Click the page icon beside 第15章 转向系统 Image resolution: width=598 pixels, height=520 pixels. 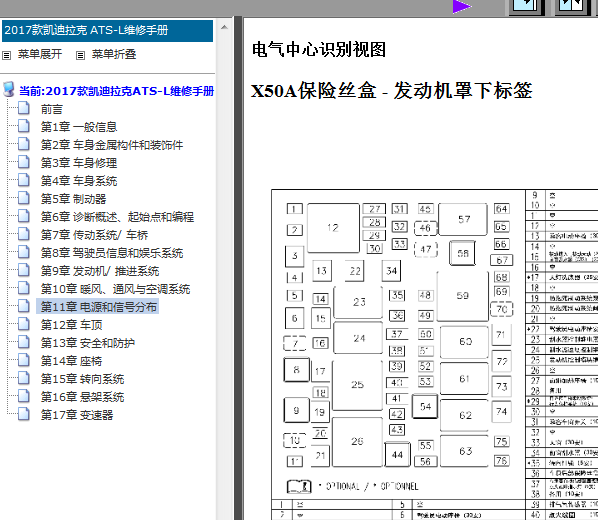(24, 378)
